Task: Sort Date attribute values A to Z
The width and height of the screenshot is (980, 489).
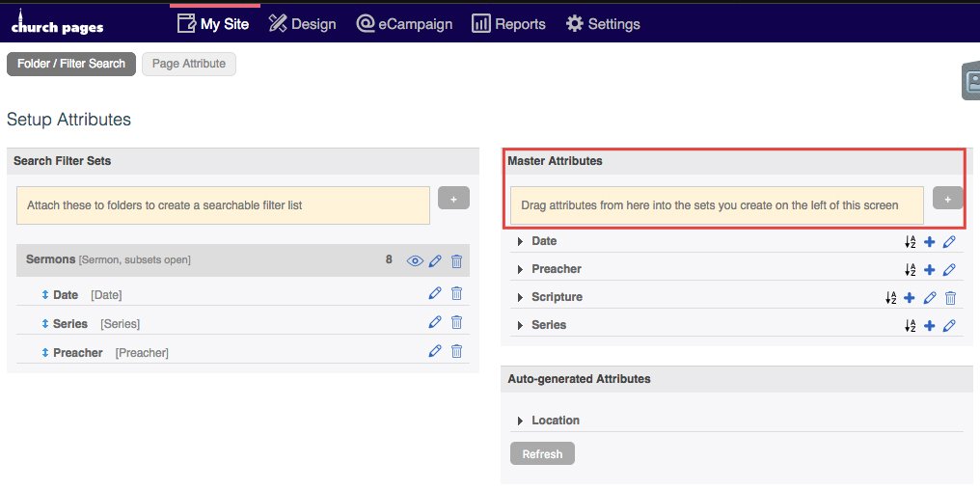Action: 911,242
